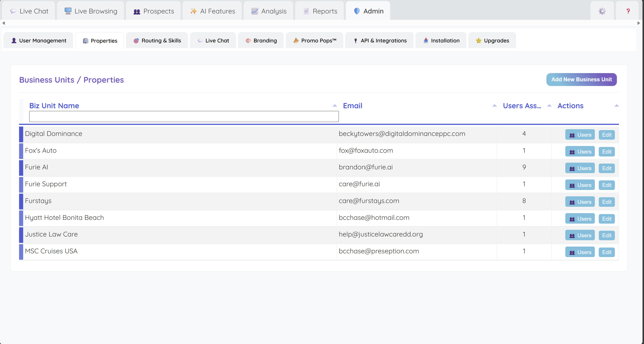Click the right scroll arrow on top bar
Viewport: 644px width, 344px height.
point(639,23)
